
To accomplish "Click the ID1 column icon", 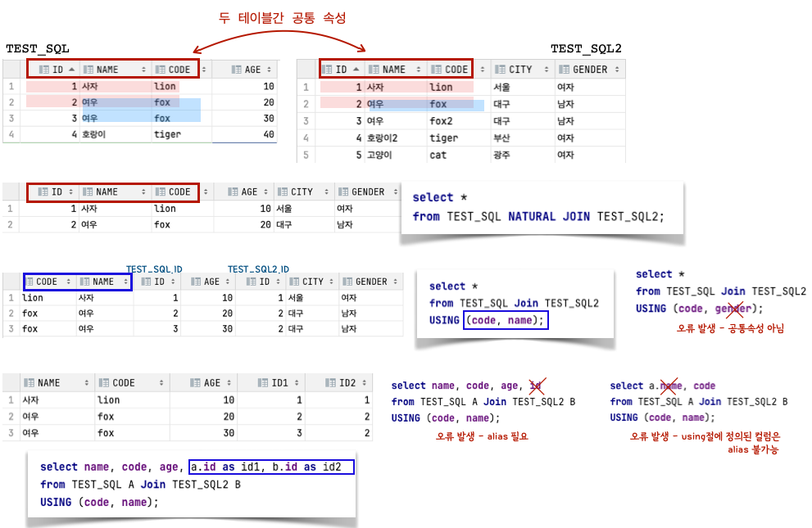I will click(x=264, y=382).
